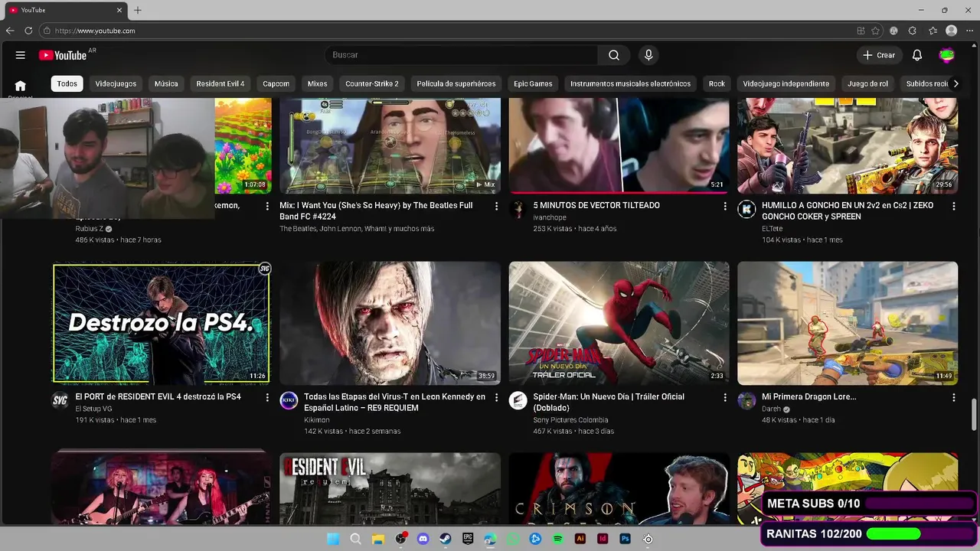980x551 pixels.
Task: Select the Counter-Strike 2 chip
Action: pos(372,83)
